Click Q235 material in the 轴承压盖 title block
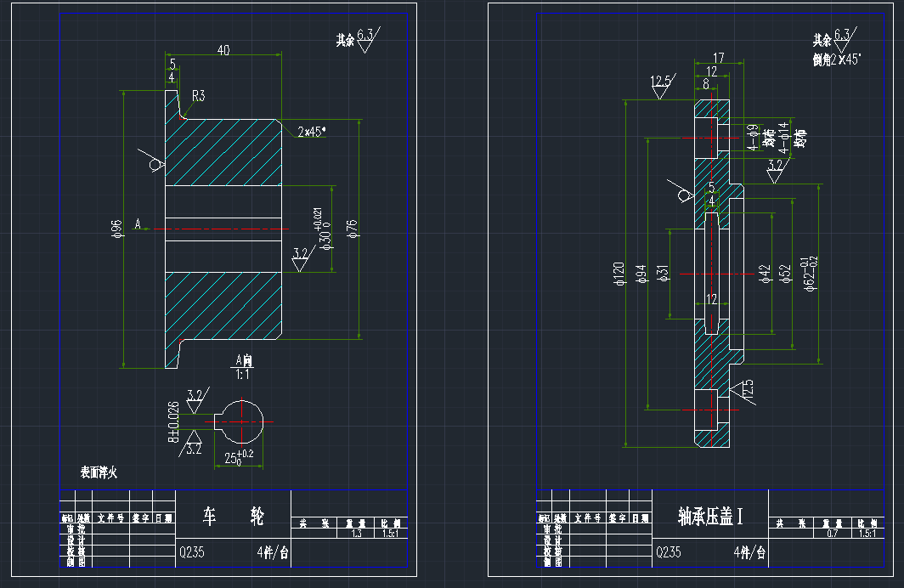 point(668,552)
